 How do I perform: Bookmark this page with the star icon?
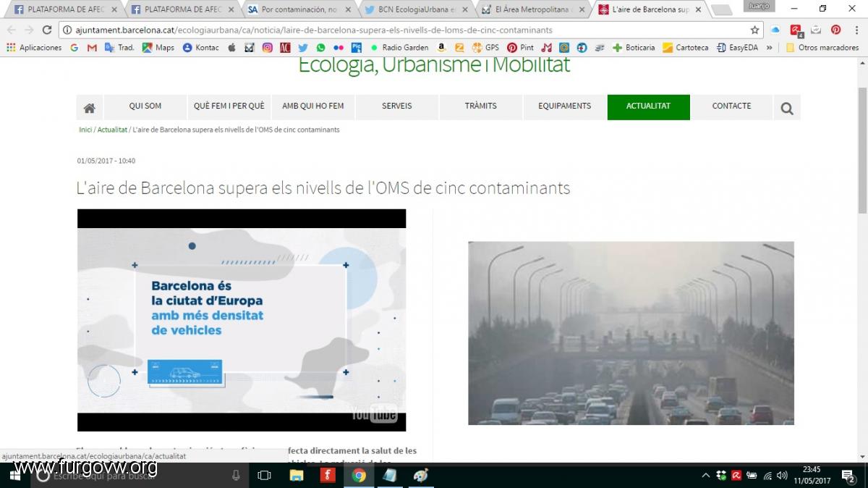754,30
